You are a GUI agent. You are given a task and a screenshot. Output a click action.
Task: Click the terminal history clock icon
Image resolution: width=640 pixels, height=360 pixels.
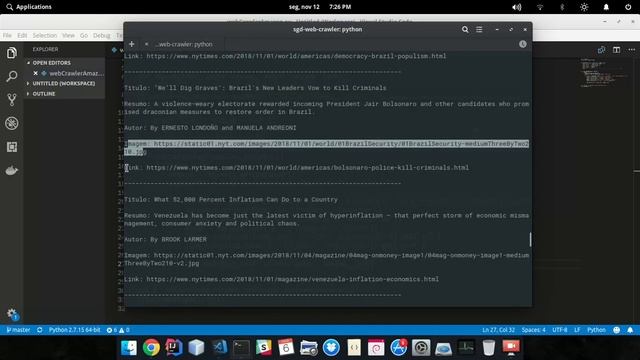(522, 44)
